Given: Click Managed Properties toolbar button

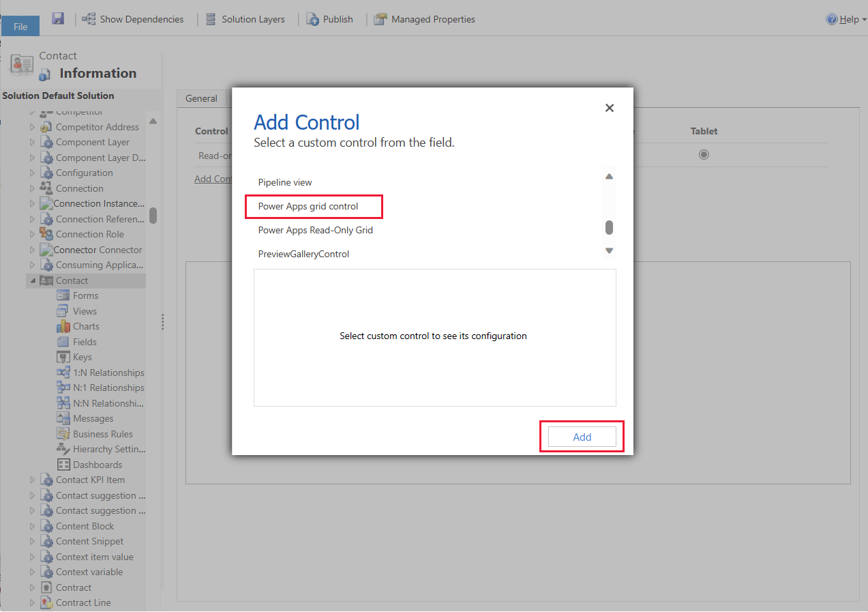Looking at the screenshot, I should pos(425,19).
